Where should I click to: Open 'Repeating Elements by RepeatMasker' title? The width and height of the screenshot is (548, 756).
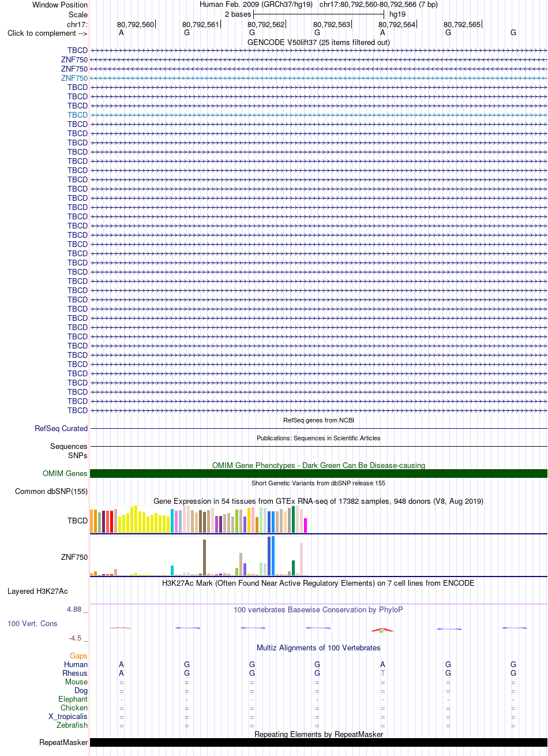pos(318,734)
